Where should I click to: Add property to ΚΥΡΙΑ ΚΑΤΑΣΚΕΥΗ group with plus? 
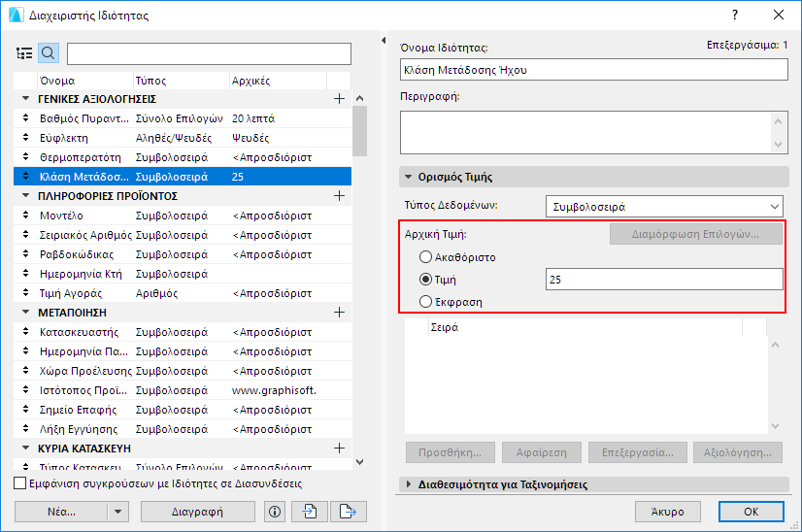[339, 449]
